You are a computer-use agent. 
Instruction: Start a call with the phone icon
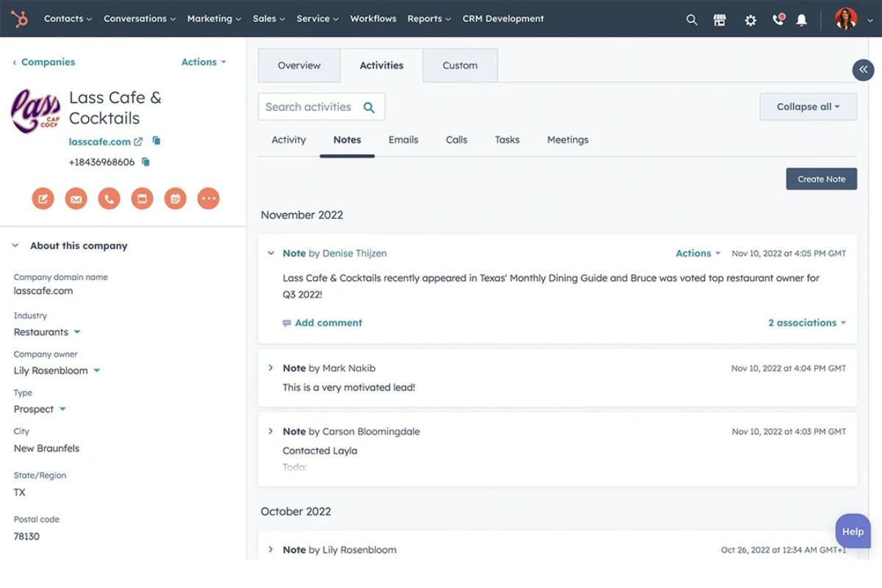pos(109,198)
